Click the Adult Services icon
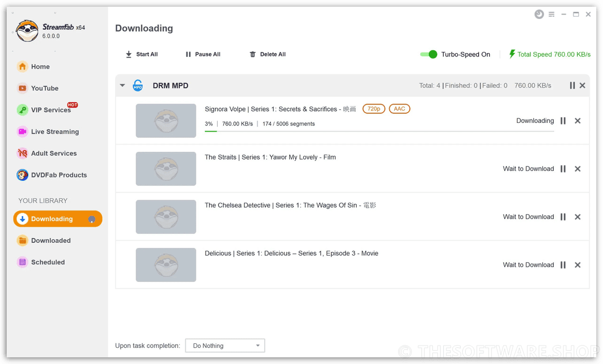The width and height of the screenshot is (603, 364). [22, 153]
